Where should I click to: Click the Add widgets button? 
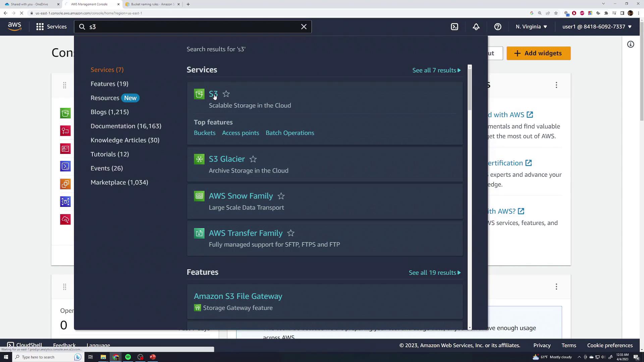(x=538, y=53)
